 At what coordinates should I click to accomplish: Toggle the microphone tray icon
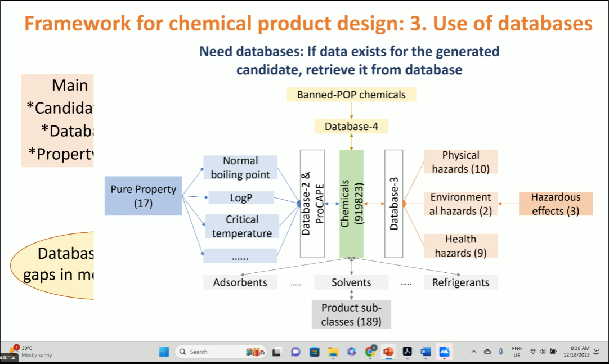[500, 352]
